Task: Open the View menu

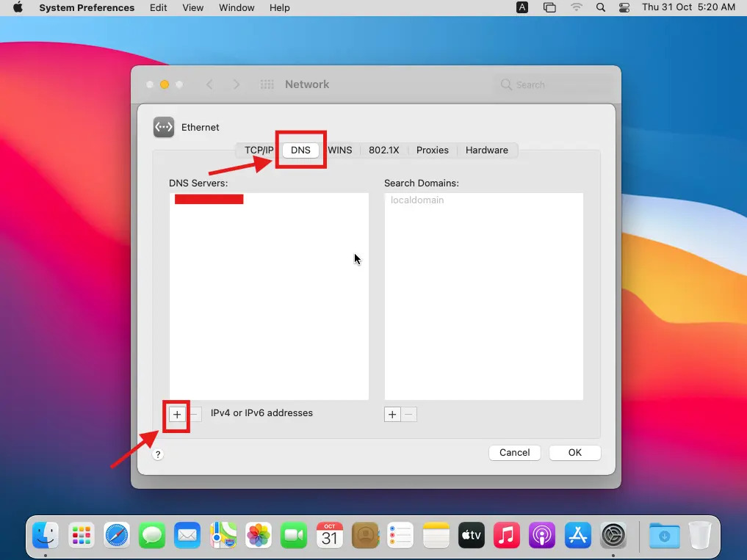Action: tap(193, 7)
